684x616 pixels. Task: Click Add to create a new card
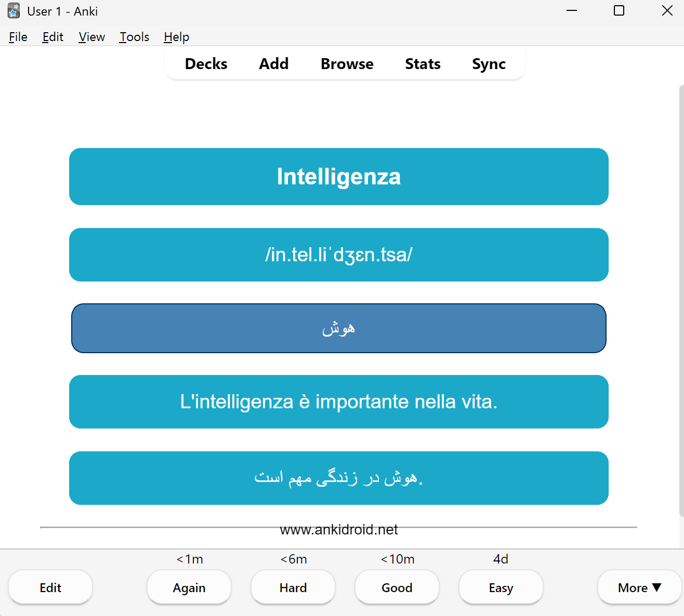point(274,64)
